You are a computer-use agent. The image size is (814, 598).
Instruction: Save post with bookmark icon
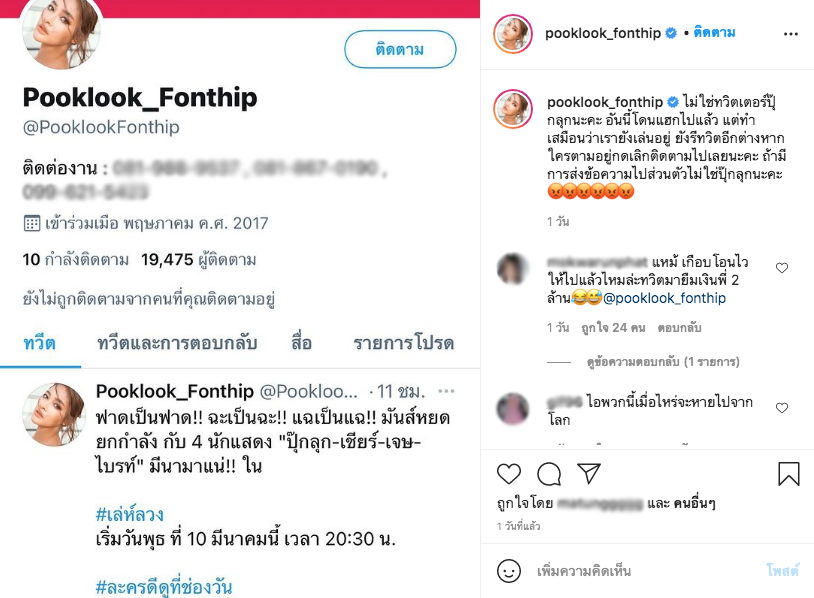[789, 473]
